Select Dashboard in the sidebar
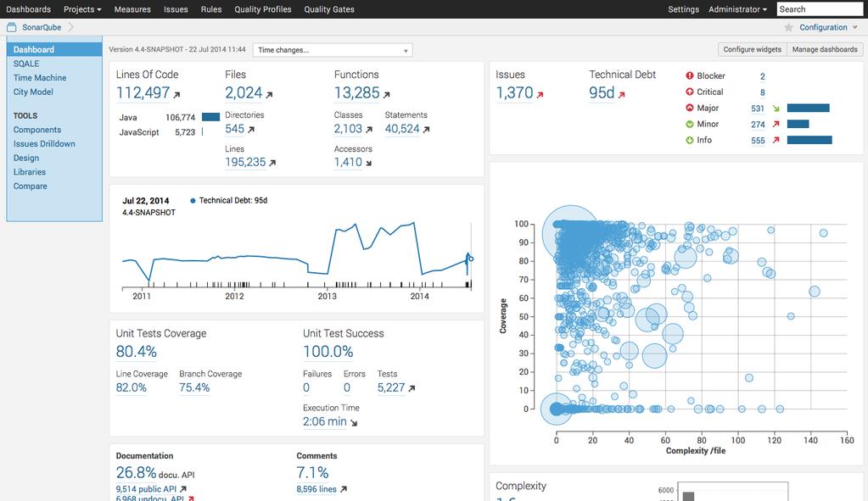Viewport: 868px width, 501px height. (x=54, y=49)
